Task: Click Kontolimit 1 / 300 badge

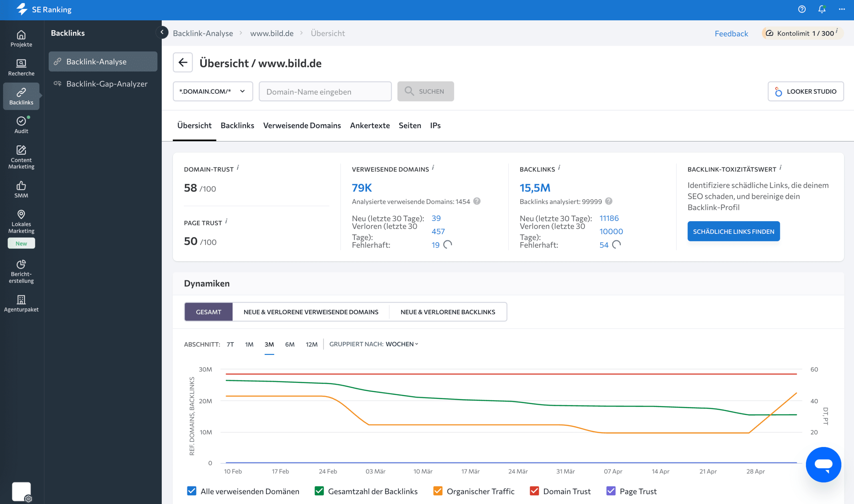Action: click(x=802, y=33)
